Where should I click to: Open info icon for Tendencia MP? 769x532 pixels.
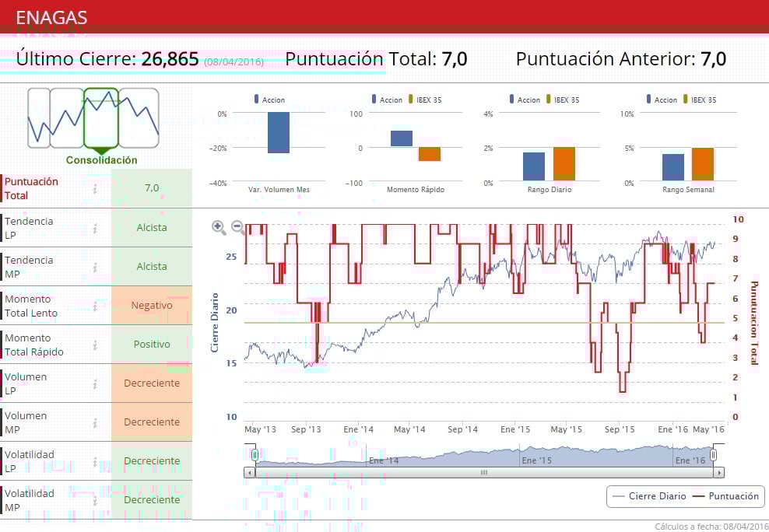point(95,268)
